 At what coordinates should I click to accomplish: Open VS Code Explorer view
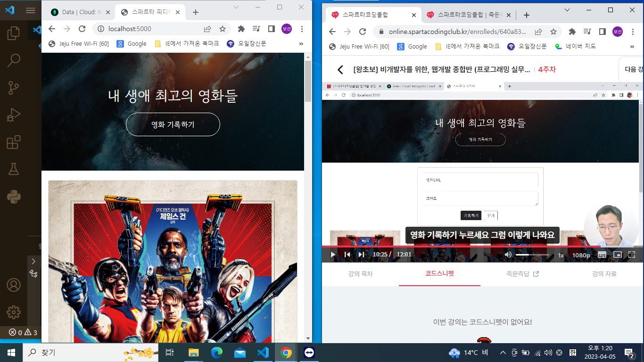coord(14,33)
